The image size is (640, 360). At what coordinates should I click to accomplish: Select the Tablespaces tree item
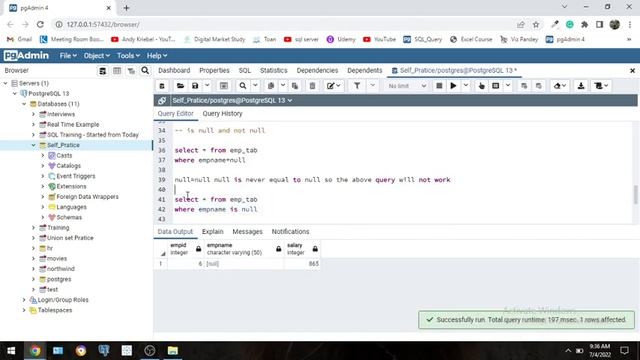(x=55, y=310)
